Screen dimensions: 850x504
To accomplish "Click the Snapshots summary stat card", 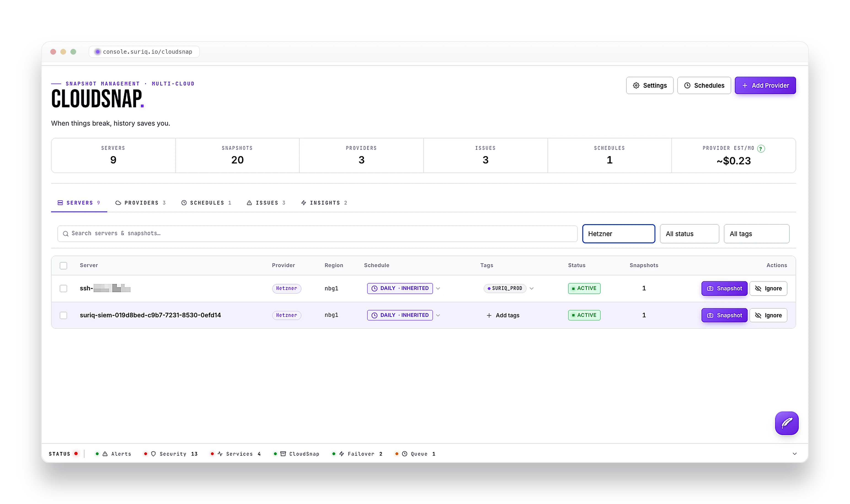I will coord(237,156).
